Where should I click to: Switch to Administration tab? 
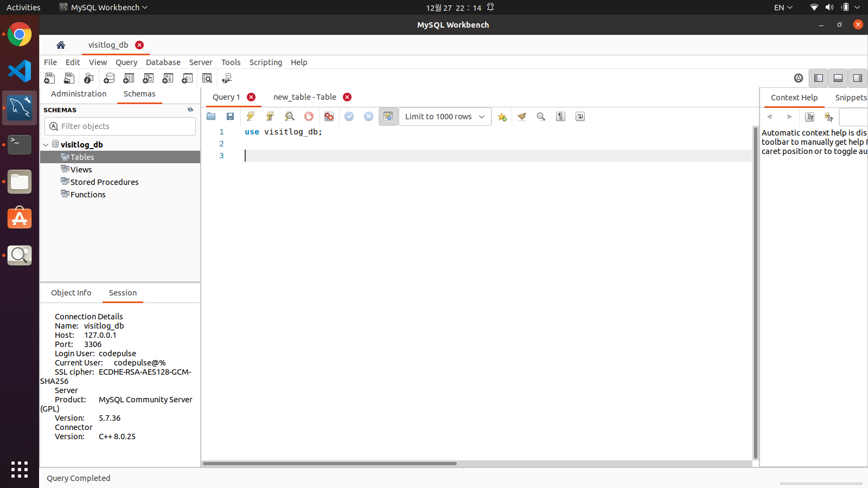click(x=79, y=94)
